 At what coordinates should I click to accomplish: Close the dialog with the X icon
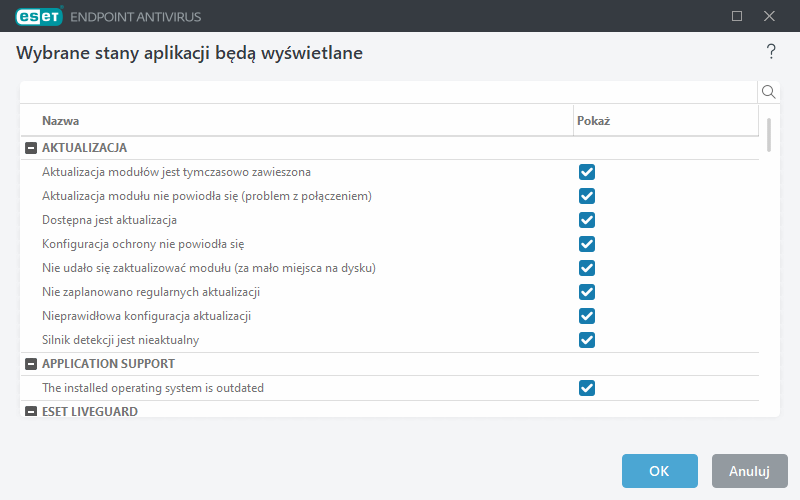pyautogui.click(x=769, y=16)
